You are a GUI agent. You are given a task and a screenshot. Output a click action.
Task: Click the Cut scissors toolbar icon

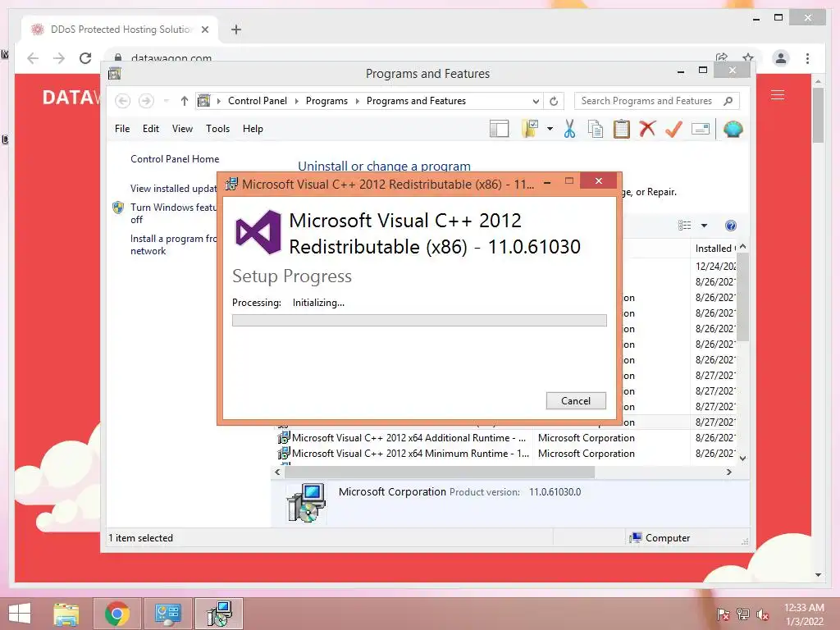[569, 129]
